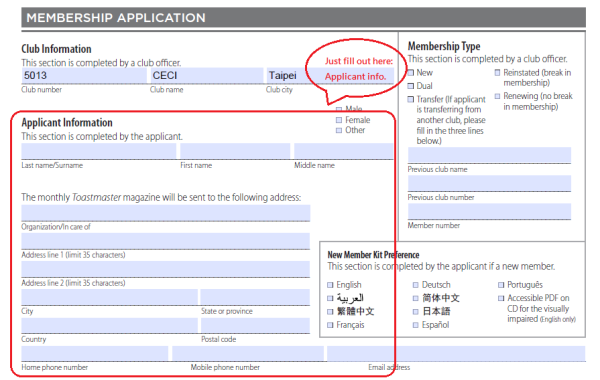
Task: Tick the New membership type checkbox
Action: tap(411, 72)
